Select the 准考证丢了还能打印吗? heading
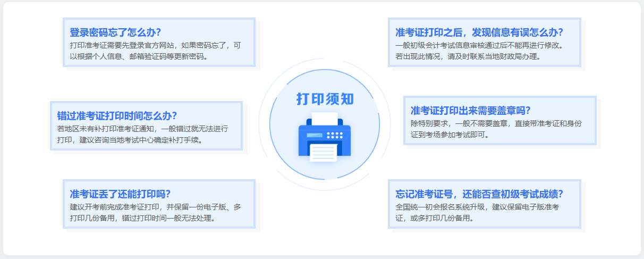 click(x=120, y=194)
